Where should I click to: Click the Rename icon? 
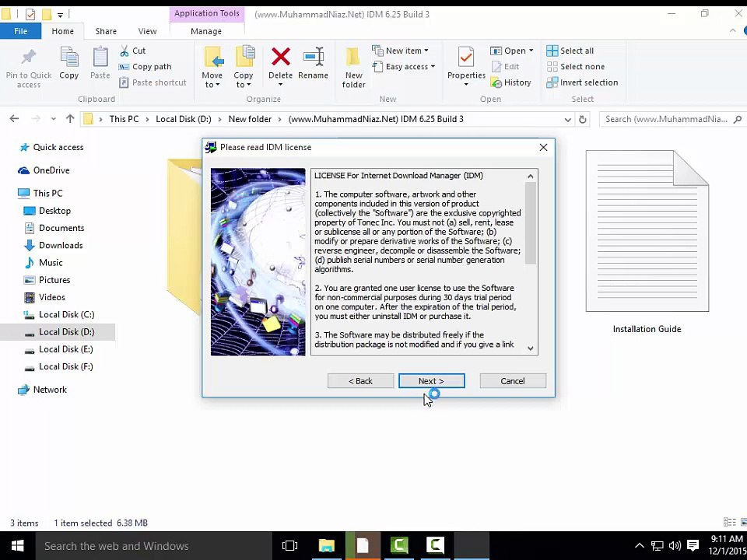314,57
